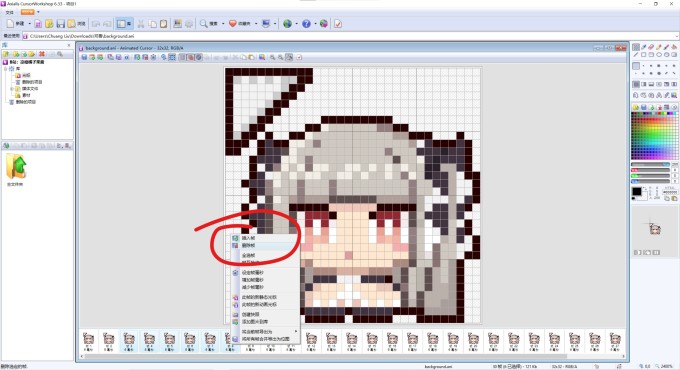Select the eraser tool in the tools panel
This screenshot has height=370, width=680.
[651, 47]
